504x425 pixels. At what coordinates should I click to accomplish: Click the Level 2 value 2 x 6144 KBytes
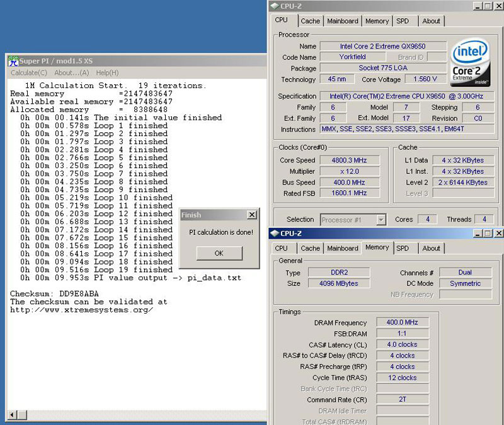(x=463, y=182)
